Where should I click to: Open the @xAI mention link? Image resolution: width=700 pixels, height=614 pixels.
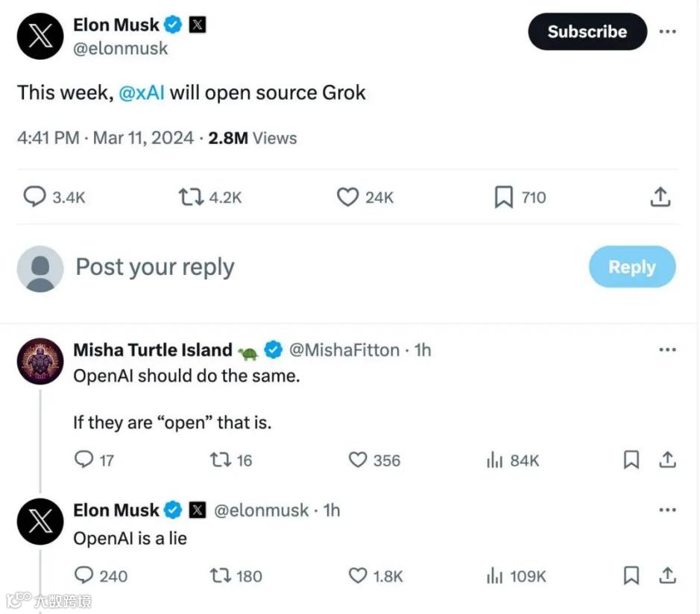[x=142, y=93]
